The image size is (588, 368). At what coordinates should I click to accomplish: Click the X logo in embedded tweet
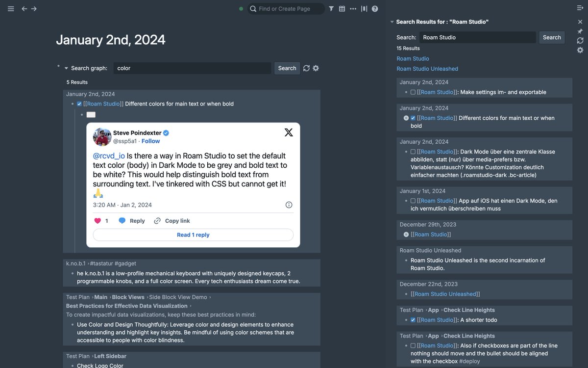tap(289, 132)
